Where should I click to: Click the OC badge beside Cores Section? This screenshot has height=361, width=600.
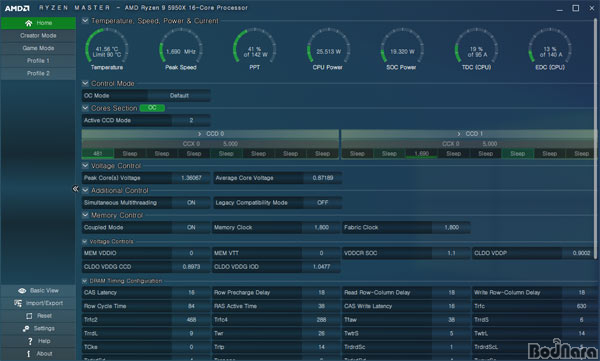(152, 108)
